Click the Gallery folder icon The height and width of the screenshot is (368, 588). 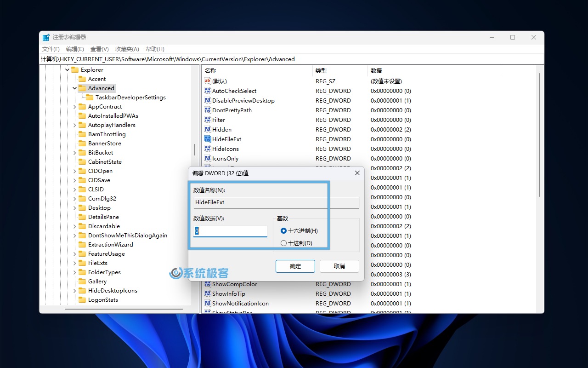point(82,282)
